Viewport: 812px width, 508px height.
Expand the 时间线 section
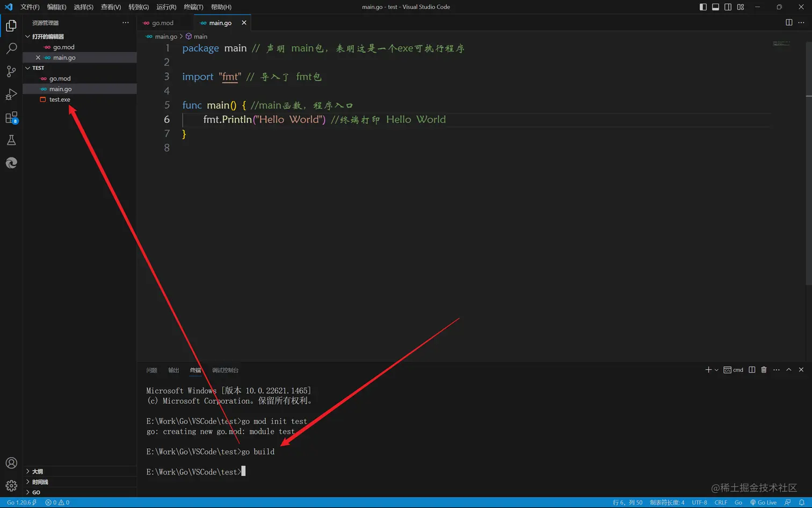(79, 482)
